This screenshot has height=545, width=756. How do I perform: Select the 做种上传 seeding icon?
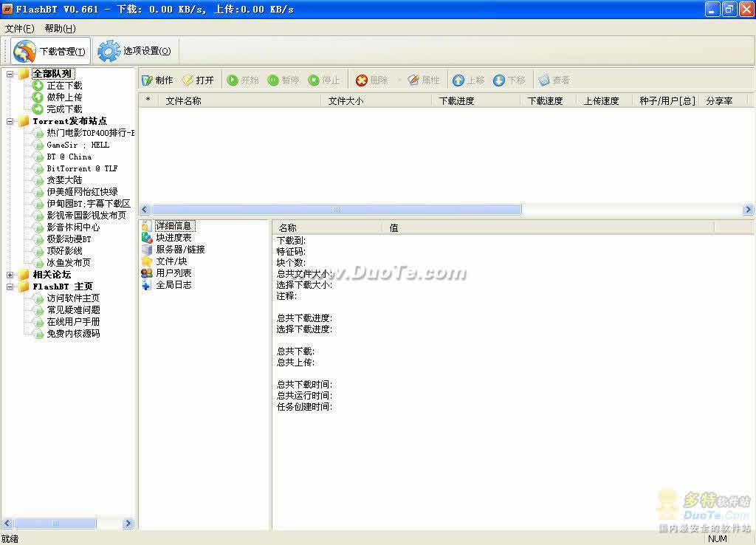38,97
